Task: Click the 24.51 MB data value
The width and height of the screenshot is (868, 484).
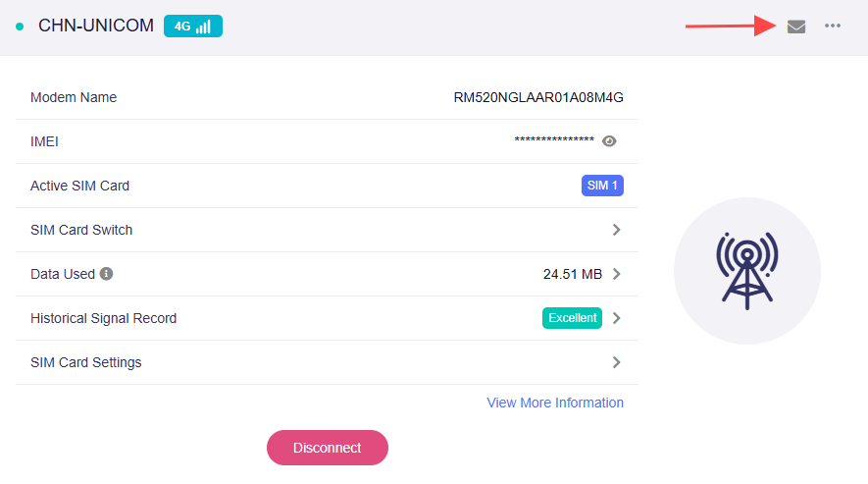Action: (x=573, y=275)
